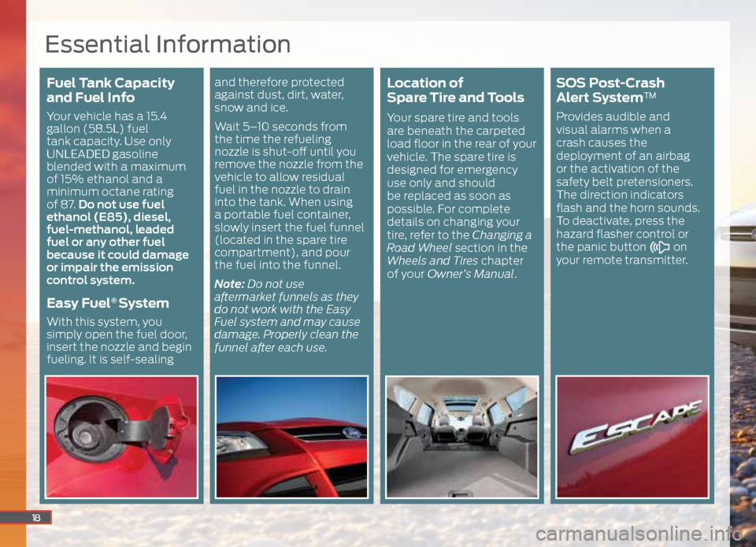Open the cargo area photo thumbnail
756x547 pixels.
461,437
